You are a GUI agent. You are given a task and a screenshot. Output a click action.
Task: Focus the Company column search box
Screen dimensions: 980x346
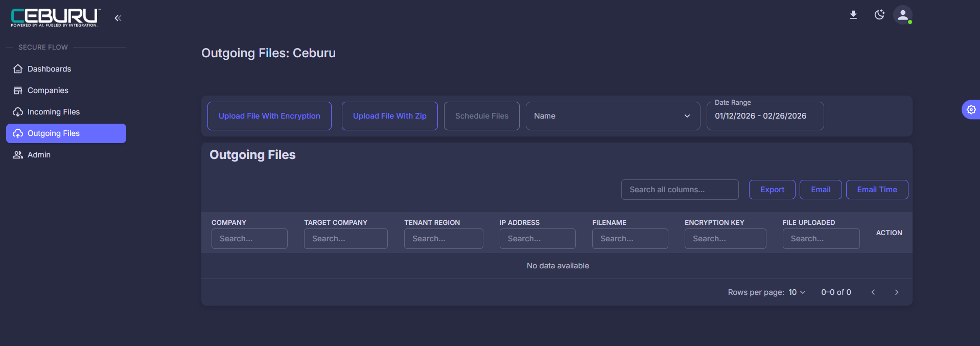coord(249,239)
